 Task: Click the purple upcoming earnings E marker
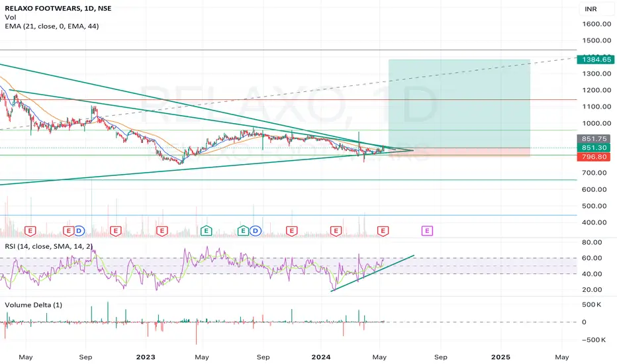(427, 230)
